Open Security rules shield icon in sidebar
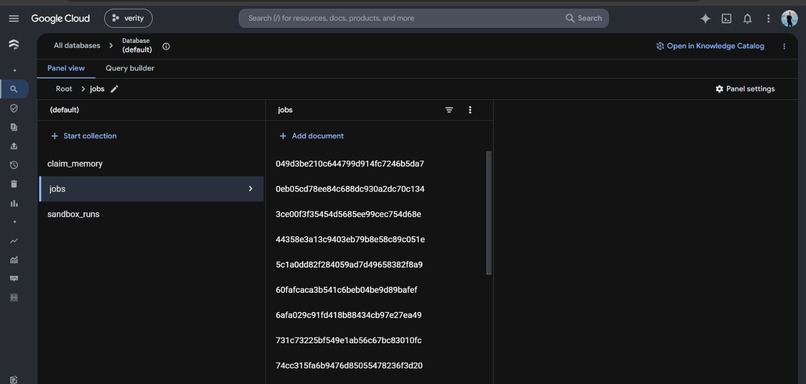 click(x=14, y=108)
